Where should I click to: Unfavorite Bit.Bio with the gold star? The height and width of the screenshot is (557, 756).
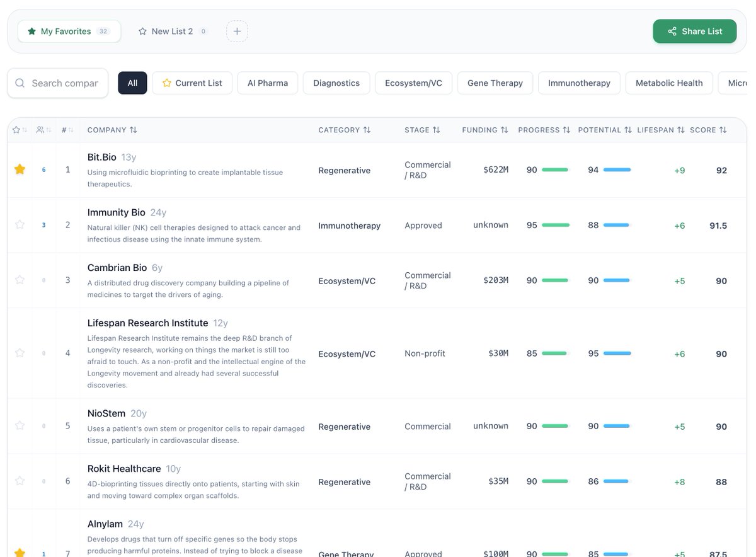20,169
